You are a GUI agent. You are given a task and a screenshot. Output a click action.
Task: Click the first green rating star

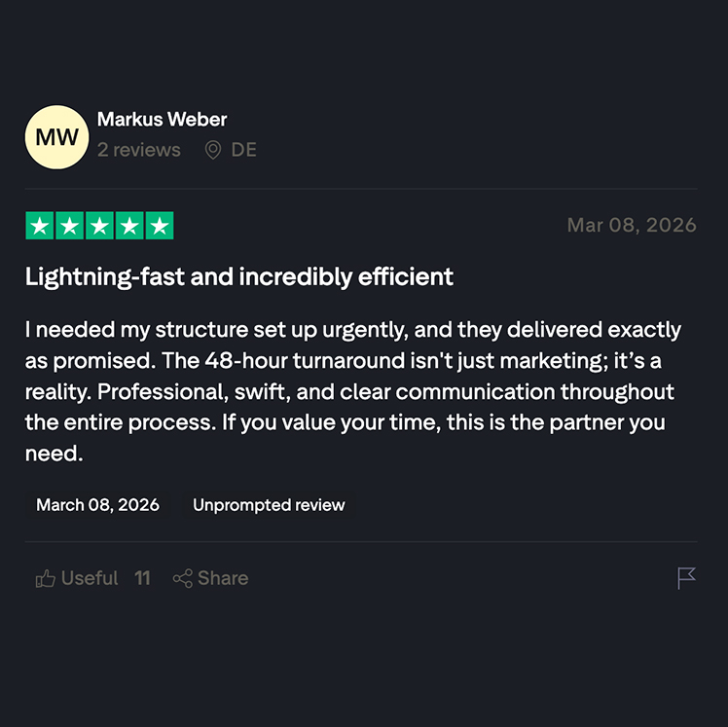40,226
